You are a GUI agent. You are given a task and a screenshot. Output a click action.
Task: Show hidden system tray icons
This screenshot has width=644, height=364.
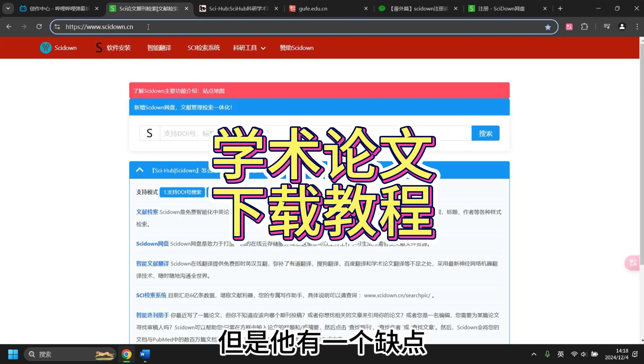point(534,354)
